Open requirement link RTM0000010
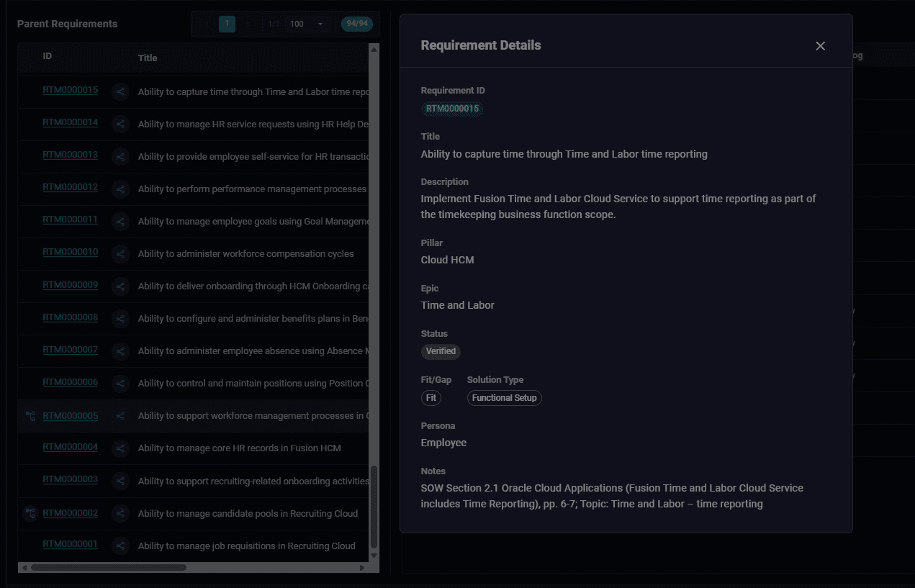 coord(71,252)
